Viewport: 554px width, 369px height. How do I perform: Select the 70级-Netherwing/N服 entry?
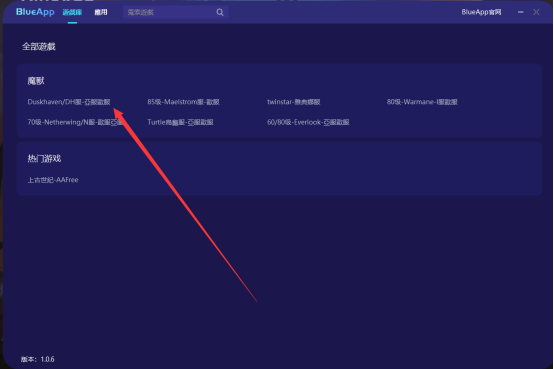[75, 122]
